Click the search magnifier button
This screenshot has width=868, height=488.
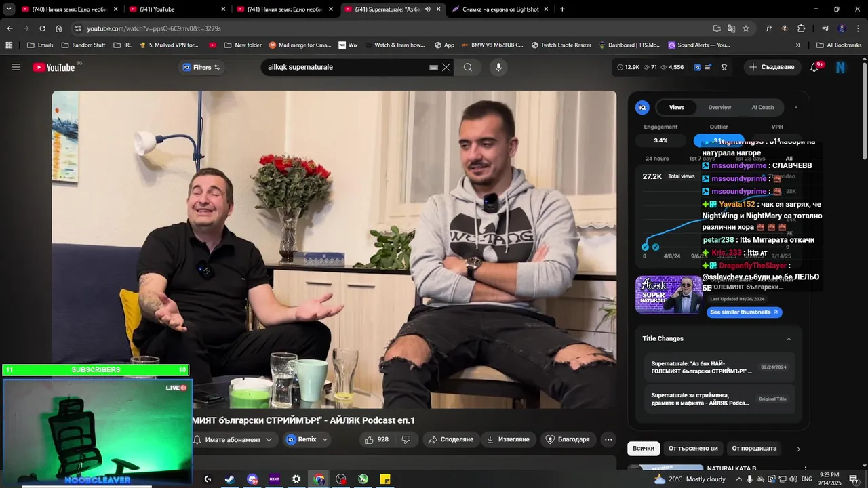point(468,67)
